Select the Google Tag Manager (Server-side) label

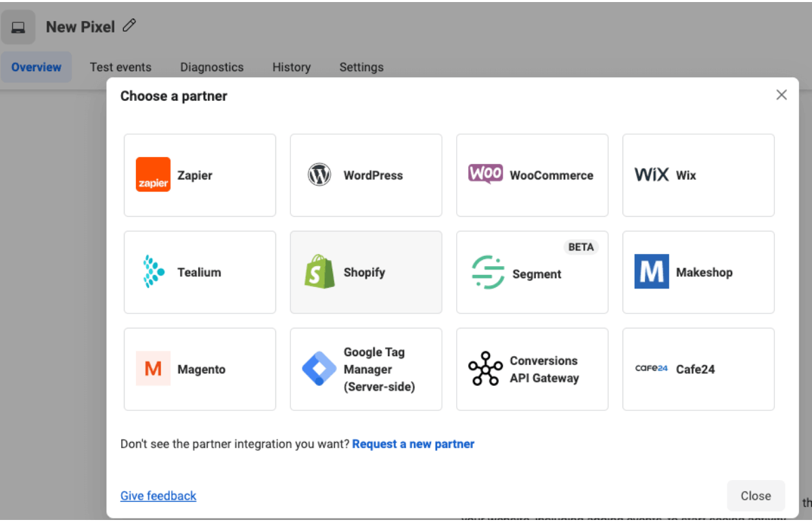(379, 370)
